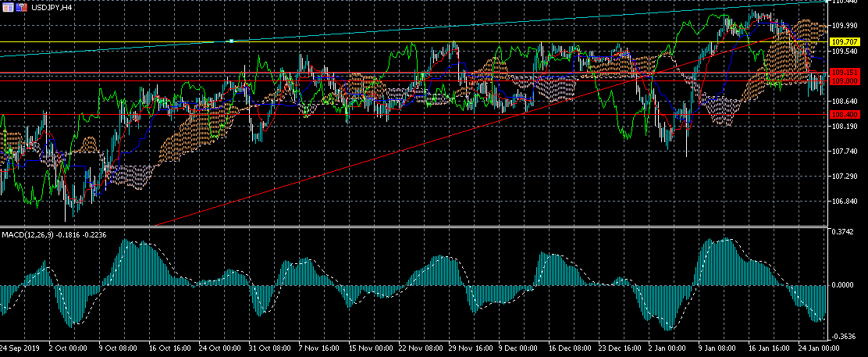Click the 0.0000 MACD zero level label
Image resolution: width=868 pixels, height=357 pixels.
point(842,285)
